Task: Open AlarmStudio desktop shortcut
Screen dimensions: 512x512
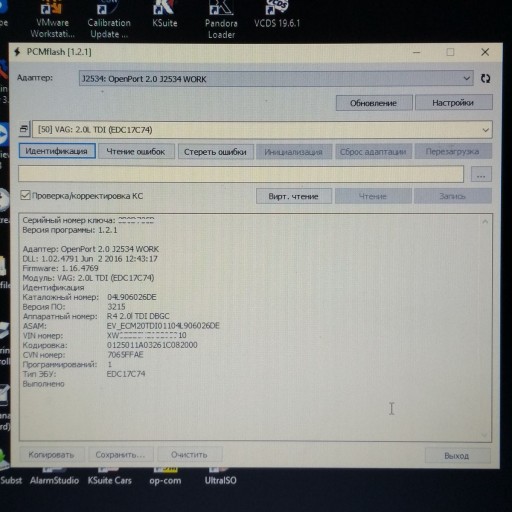Action: [x=54, y=477]
